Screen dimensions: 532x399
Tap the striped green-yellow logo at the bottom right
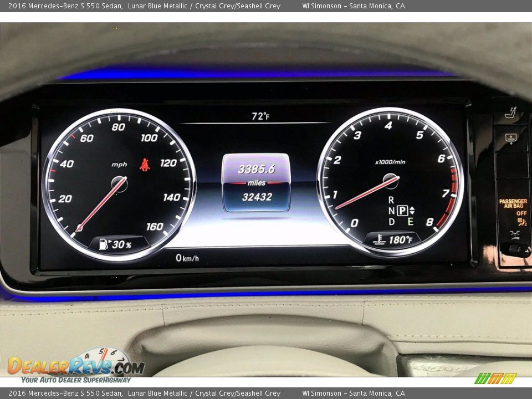click(495, 378)
